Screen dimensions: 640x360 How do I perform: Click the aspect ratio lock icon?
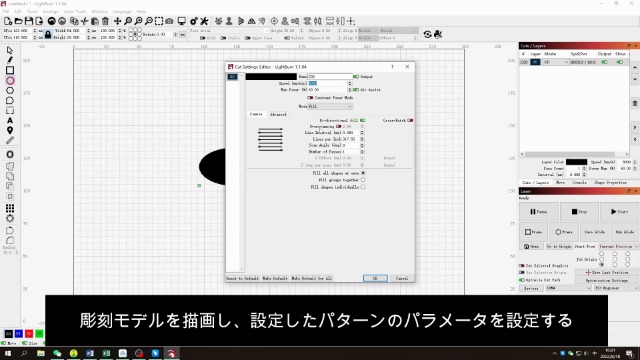(x=48, y=34)
